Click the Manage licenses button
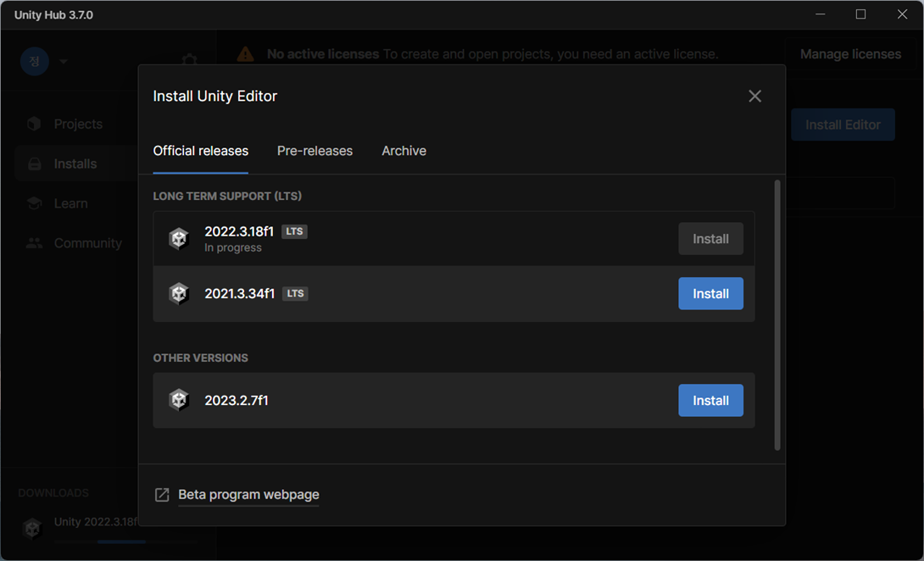This screenshot has height=561, width=924. click(850, 54)
